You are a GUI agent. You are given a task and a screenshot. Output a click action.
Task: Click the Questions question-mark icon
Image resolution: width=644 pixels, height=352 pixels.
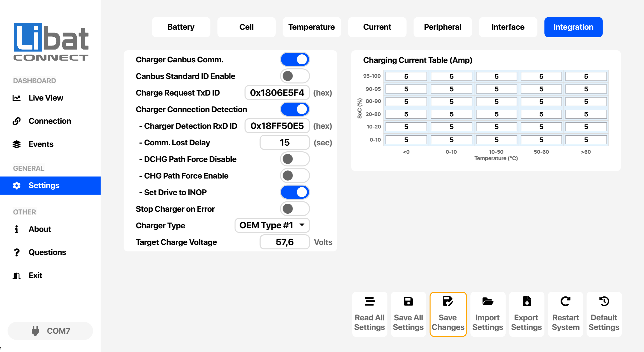click(x=17, y=252)
